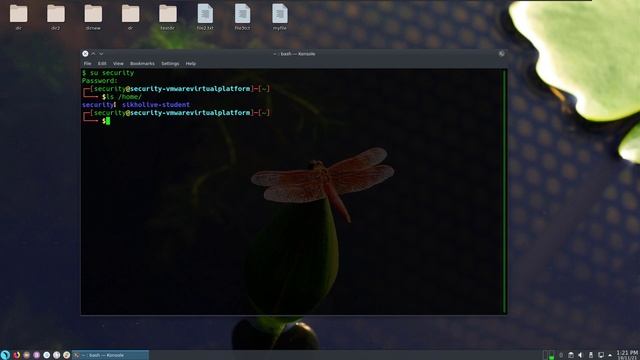Click the Konsole title bar up-arrow button

coord(93,53)
